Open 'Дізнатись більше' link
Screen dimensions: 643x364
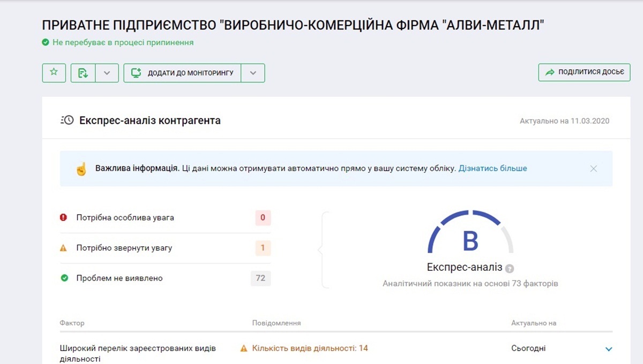point(492,168)
